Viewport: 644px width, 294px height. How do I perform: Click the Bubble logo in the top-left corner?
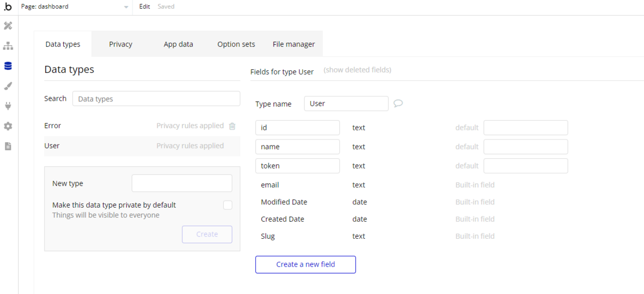8,7
